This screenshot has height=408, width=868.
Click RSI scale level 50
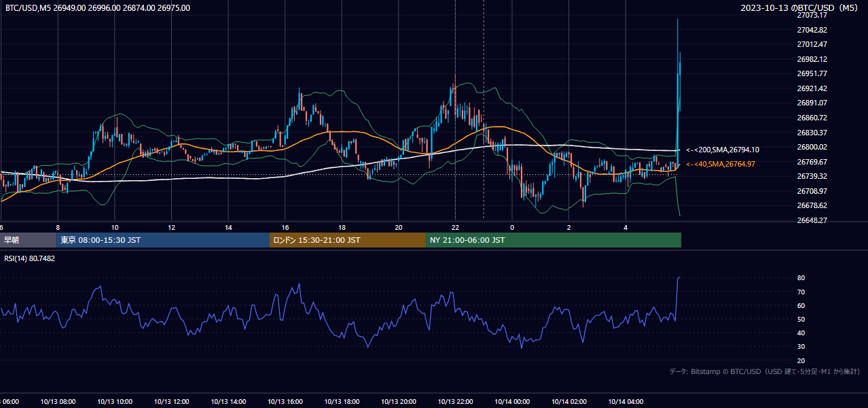(x=801, y=319)
